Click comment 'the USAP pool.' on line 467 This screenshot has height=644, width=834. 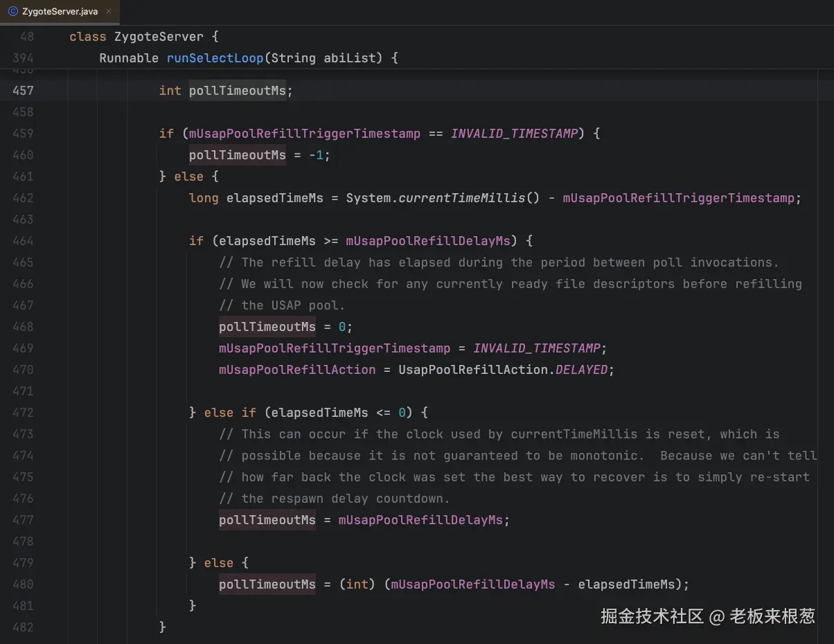click(282, 305)
